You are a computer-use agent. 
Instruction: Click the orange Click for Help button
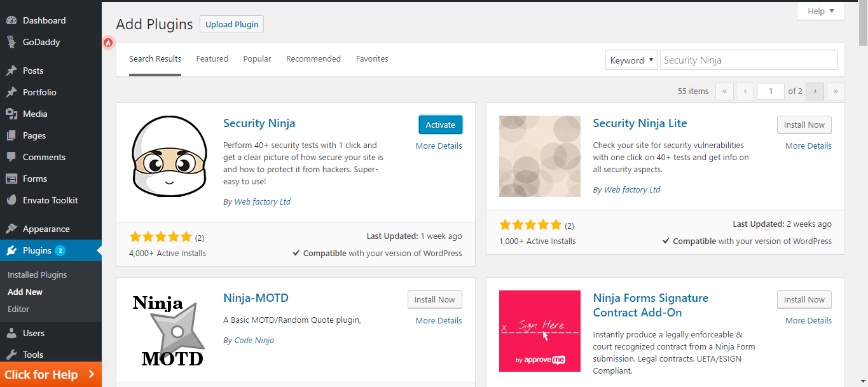51,374
